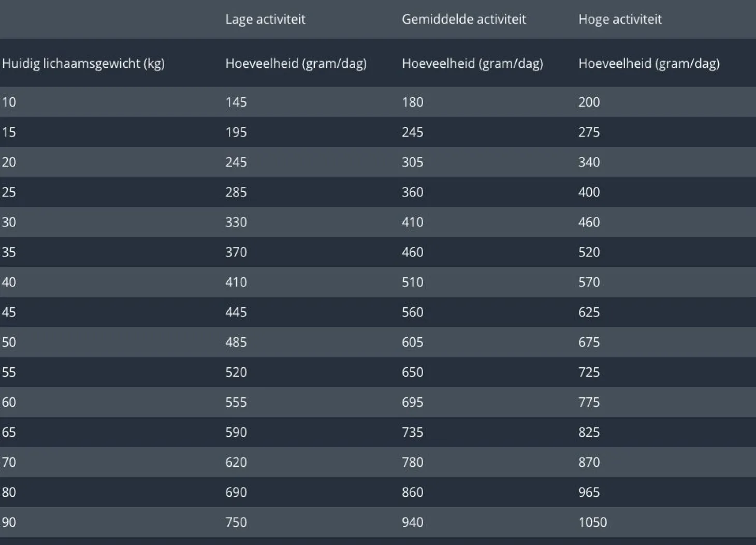
Task: Select value 145 in low activity column
Action: point(236,102)
